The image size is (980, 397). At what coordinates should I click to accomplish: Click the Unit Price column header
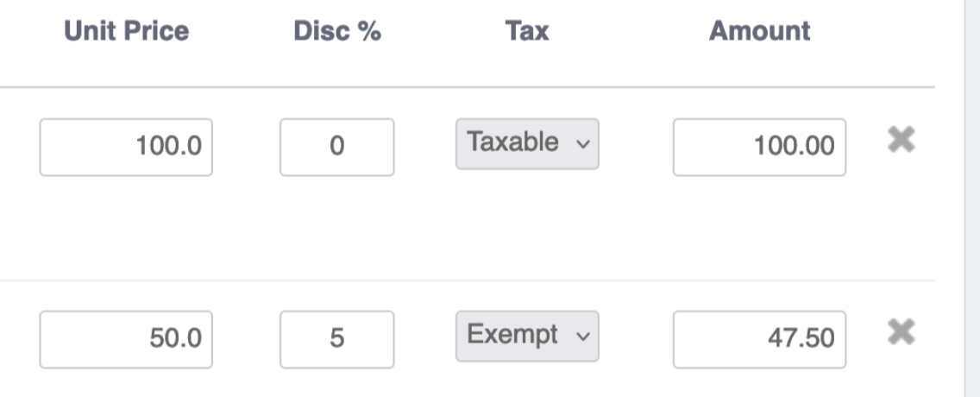pos(126,30)
